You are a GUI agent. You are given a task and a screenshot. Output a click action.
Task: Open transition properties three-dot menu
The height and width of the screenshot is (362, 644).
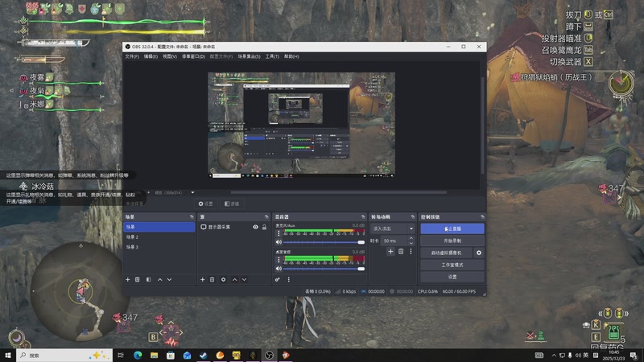tap(411, 252)
